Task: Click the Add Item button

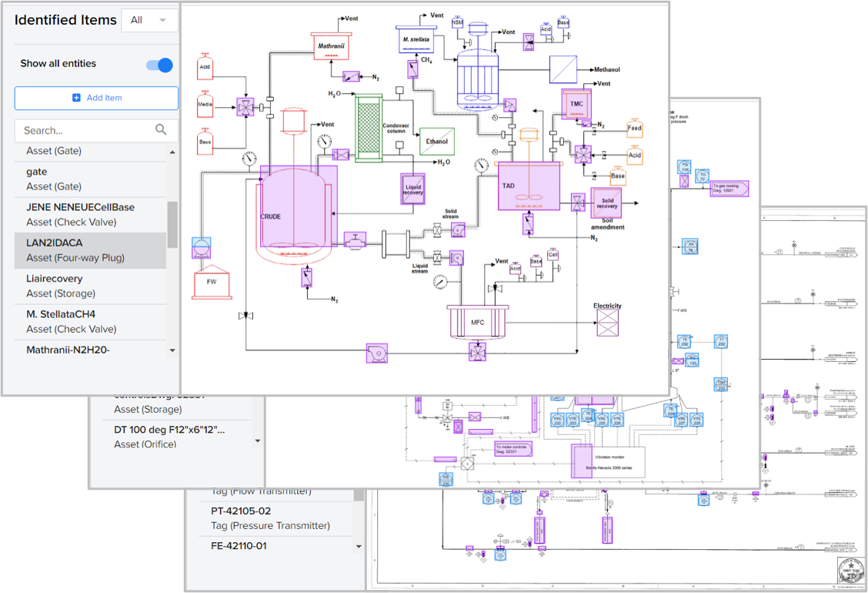Action: click(96, 98)
